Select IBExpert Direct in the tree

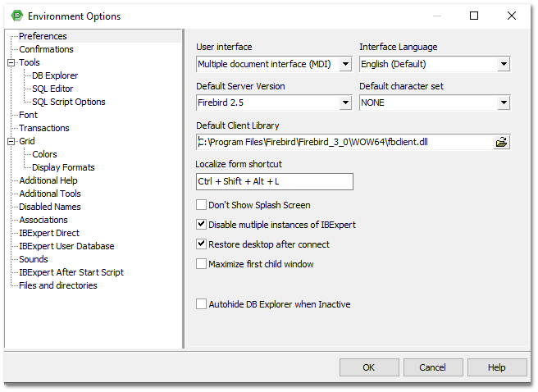pos(49,233)
